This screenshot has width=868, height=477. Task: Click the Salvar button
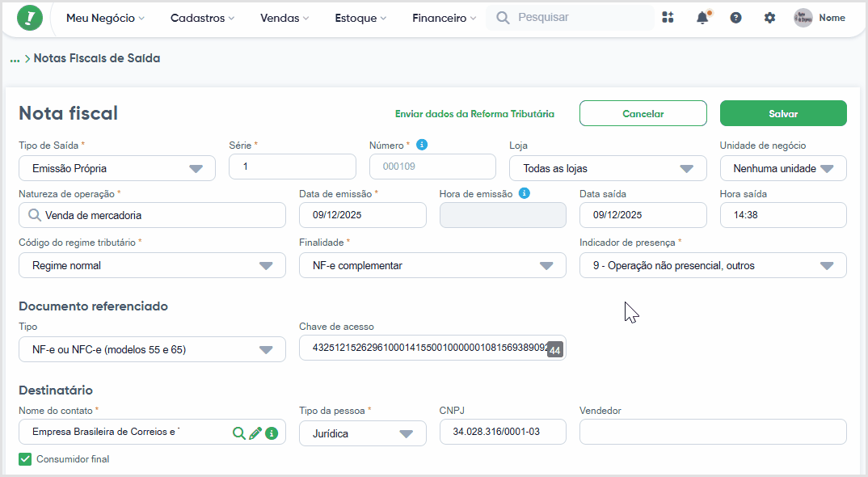click(783, 113)
